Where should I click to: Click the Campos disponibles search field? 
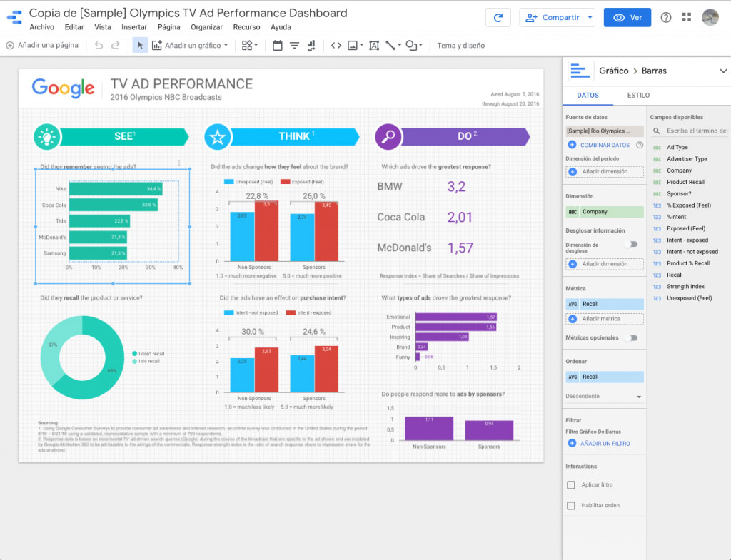point(696,131)
